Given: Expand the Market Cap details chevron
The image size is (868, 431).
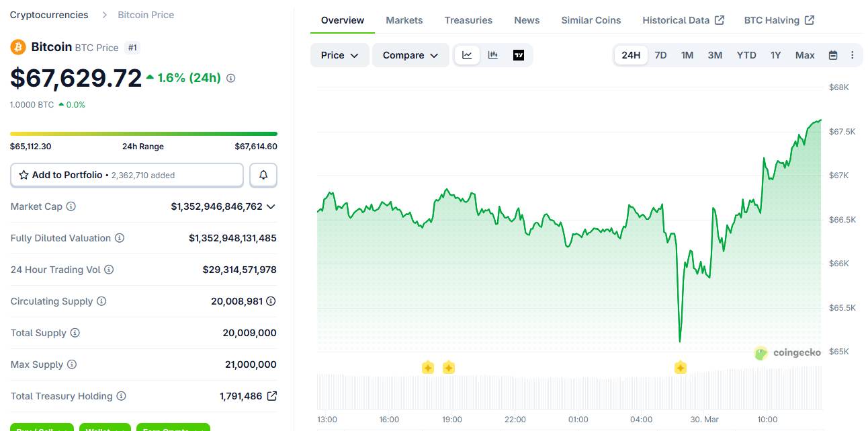Looking at the screenshot, I should tap(271, 206).
